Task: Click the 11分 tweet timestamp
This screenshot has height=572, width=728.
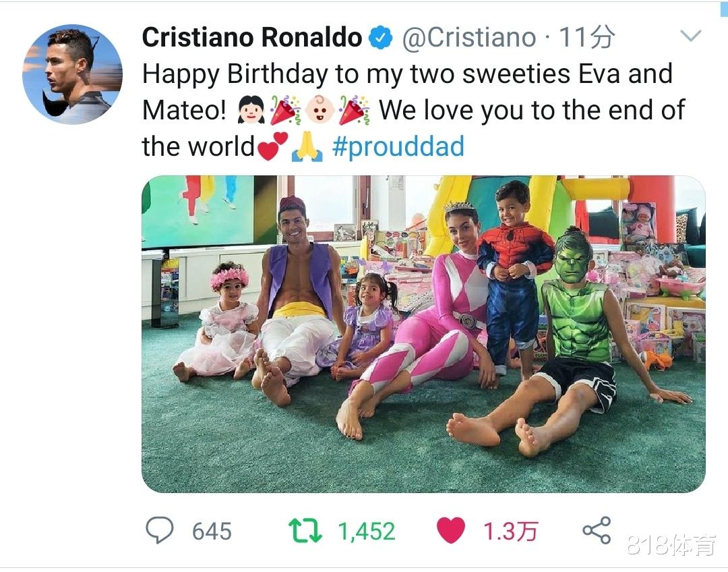Action: [587, 38]
